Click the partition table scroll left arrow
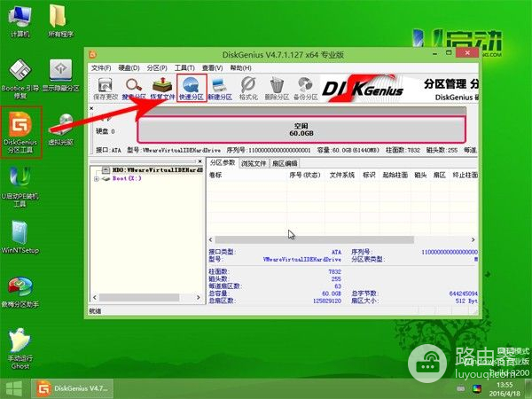The image size is (532, 399). click(211, 239)
